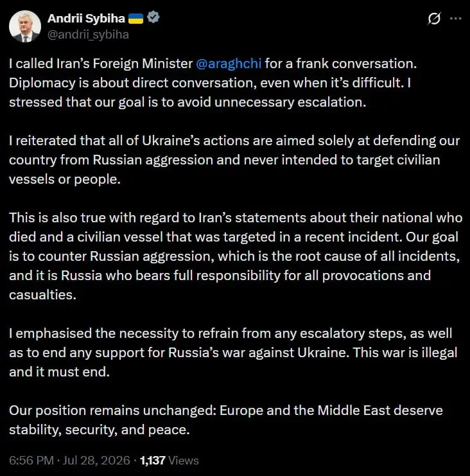This screenshot has height=476, width=470.
Task: Open Grok explain icon on post
Action: 434,19
